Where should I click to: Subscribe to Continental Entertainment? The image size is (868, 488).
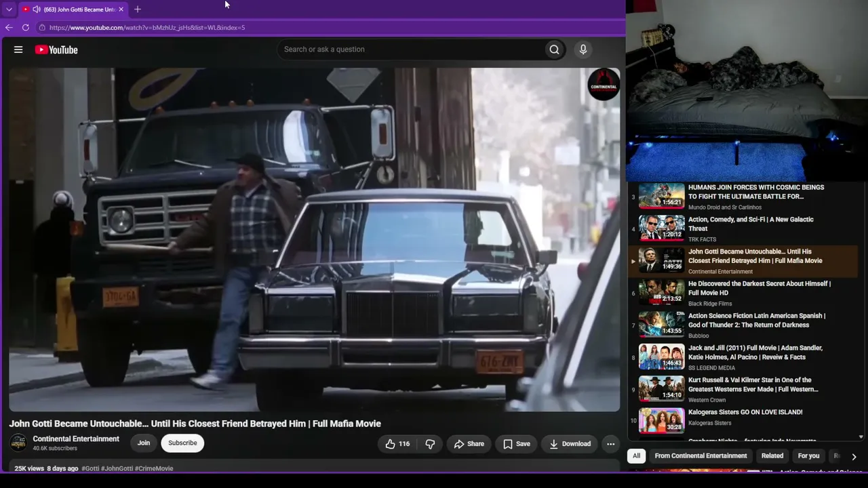click(x=182, y=443)
